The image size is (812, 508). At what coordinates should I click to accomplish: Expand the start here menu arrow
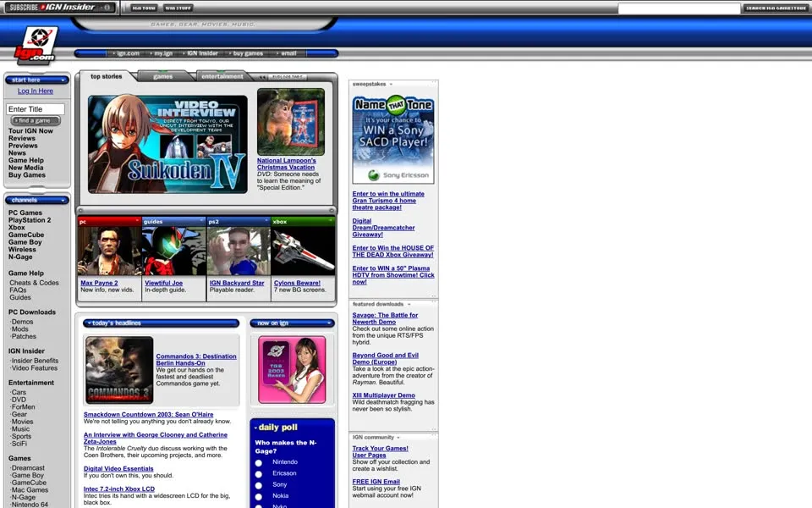click(x=63, y=80)
